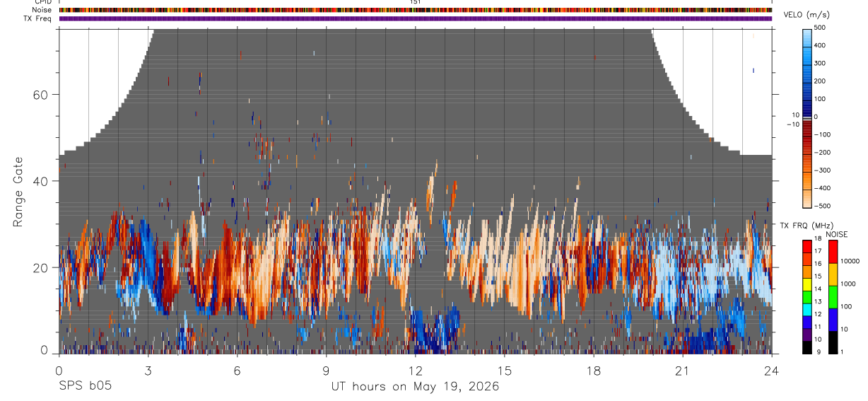The image size is (868, 401).
Task: Click the multicolored Noise strip above the plot
Action: pos(415,10)
